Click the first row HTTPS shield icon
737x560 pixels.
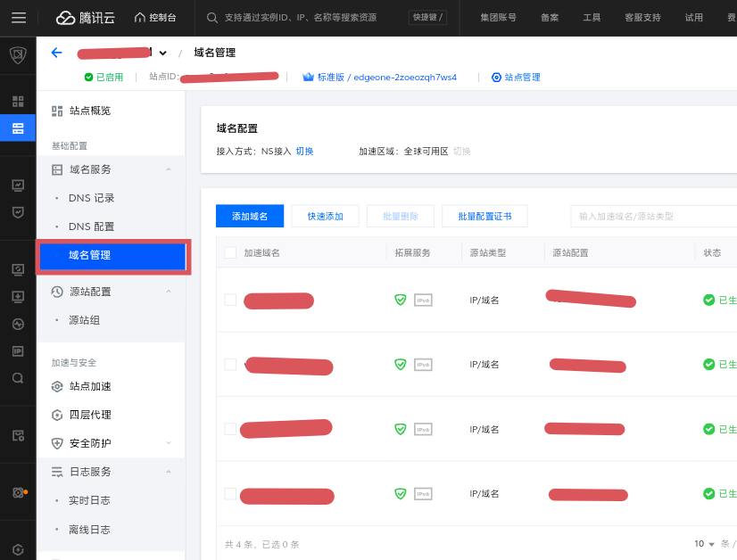(401, 300)
